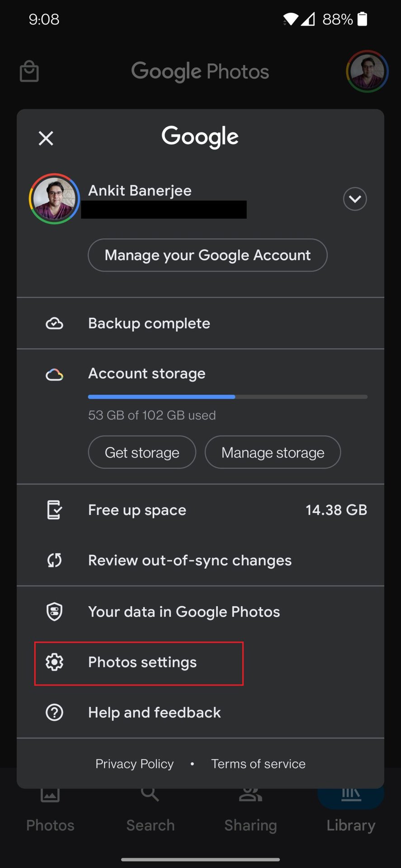
Task: Open the shopping bag print store icon
Action: click(x=29, y=71)
